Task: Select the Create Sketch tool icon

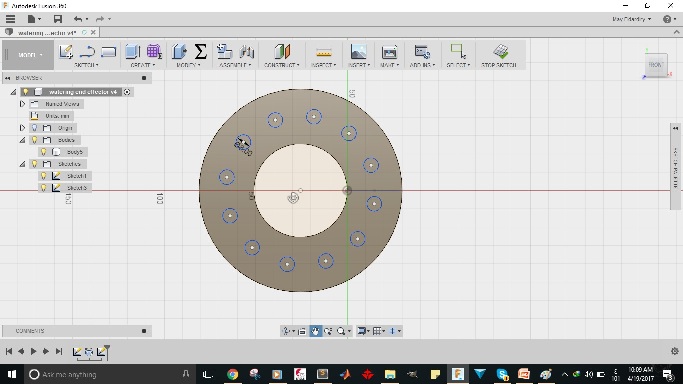Action: click(66, 51)
